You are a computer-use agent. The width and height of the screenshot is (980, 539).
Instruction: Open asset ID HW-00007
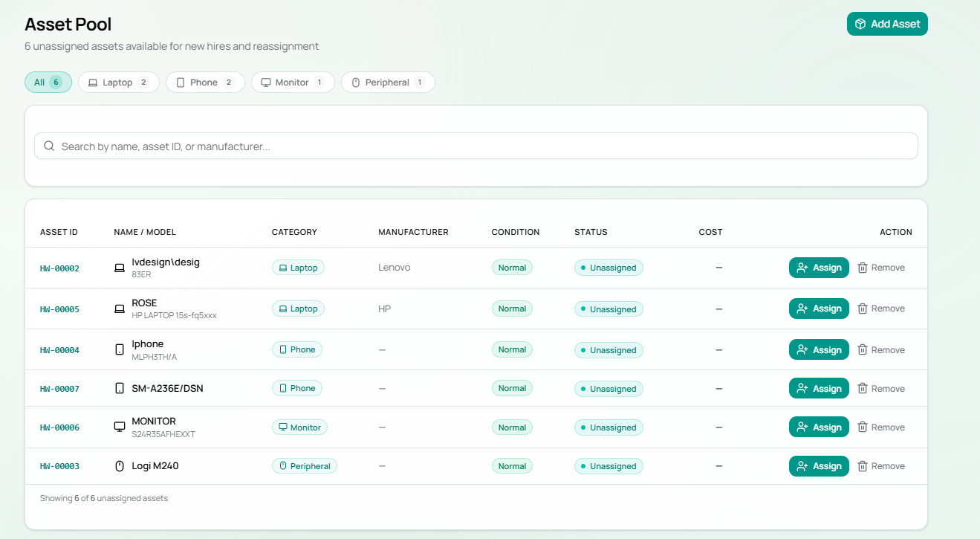[x=59, y=389]
